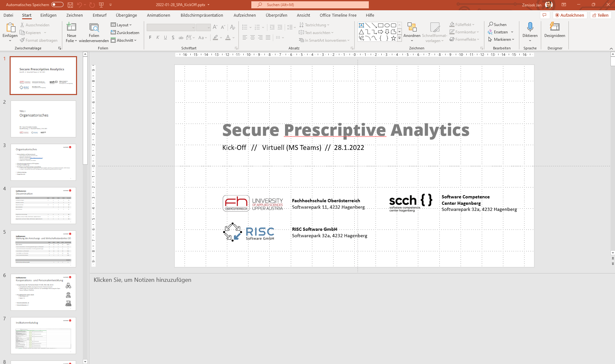The image size is (615, 364).
Task: Decrease list indent level
Action: click(x=272, y=27)
